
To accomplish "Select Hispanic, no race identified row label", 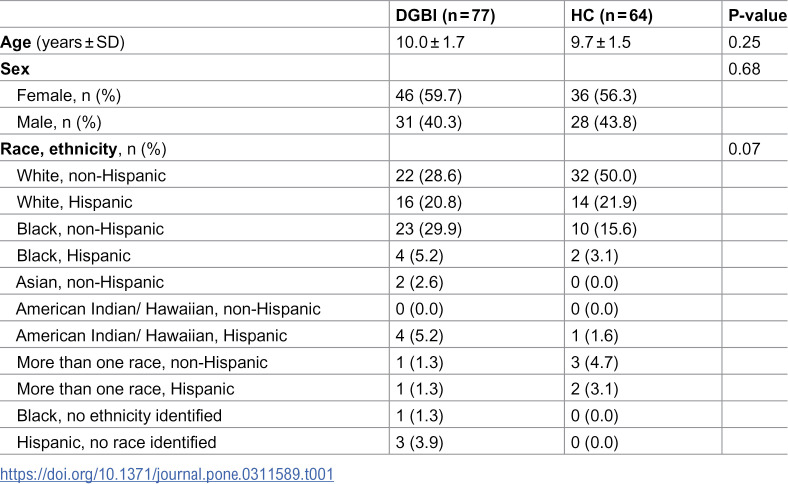I will click(117, 442).
